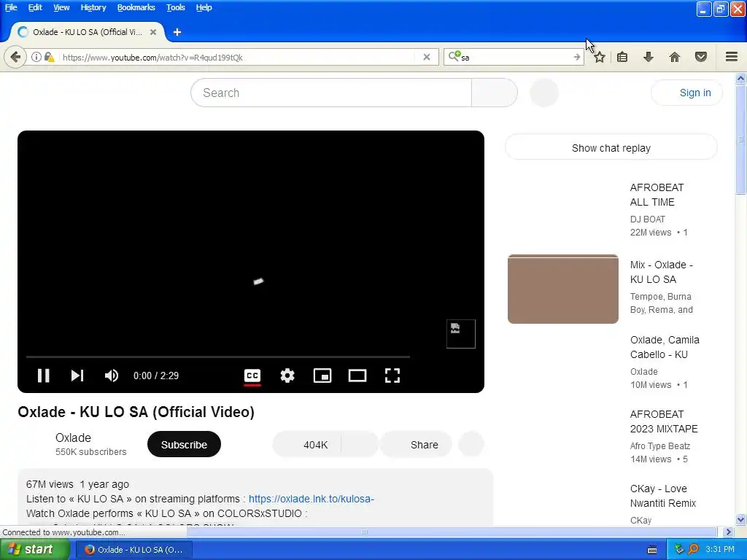The height and width of the screenshot is (560, 747).
Task: Switch to theater mode
Action: coord(357,376)
